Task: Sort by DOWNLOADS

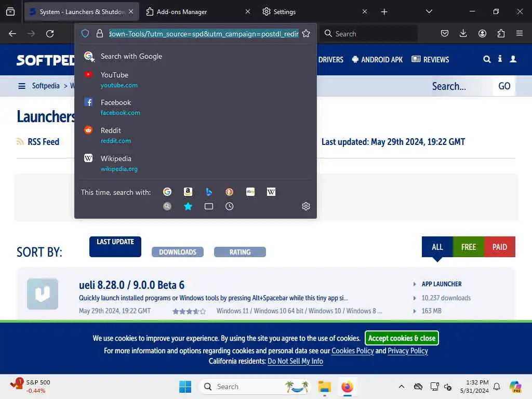Action: 178,252
